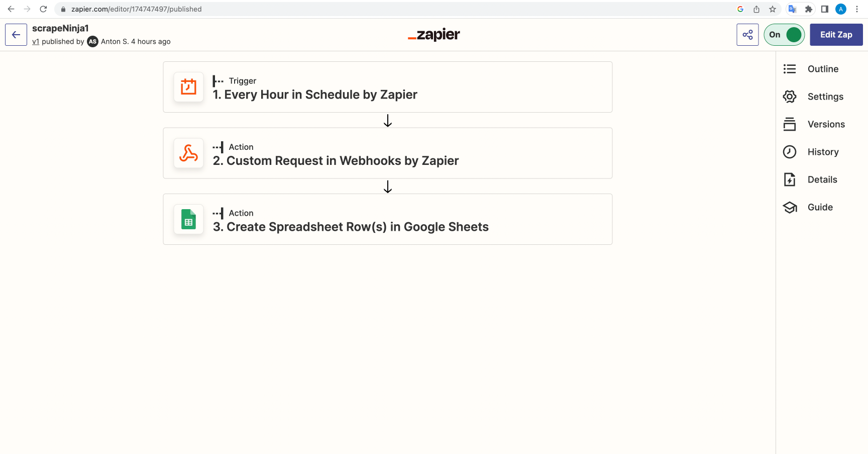
Task: Click the share Zap icon
Action: click(747, 35)
